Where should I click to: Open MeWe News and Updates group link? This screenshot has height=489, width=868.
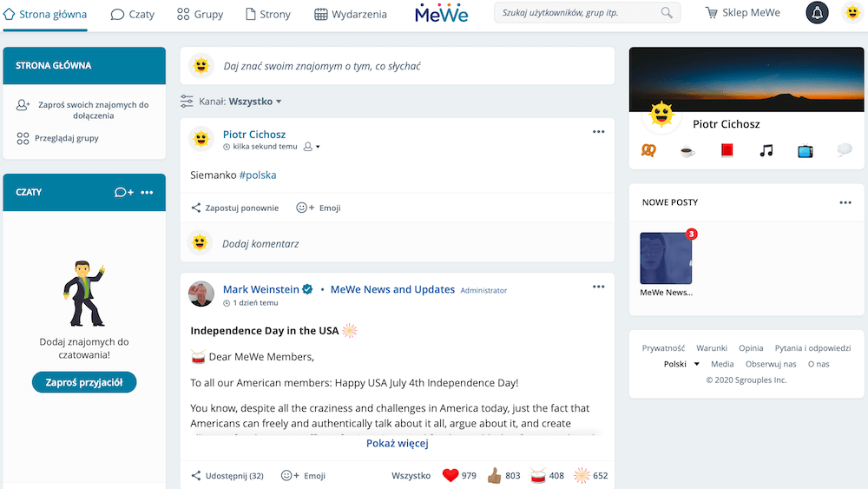[x=392, y=289]
